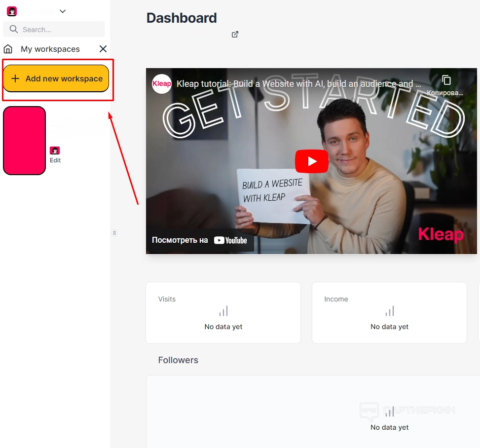Open the Kleap tutorial video title
The height and width of the screenshot is (448, 480).
click(x=298, y=83)
